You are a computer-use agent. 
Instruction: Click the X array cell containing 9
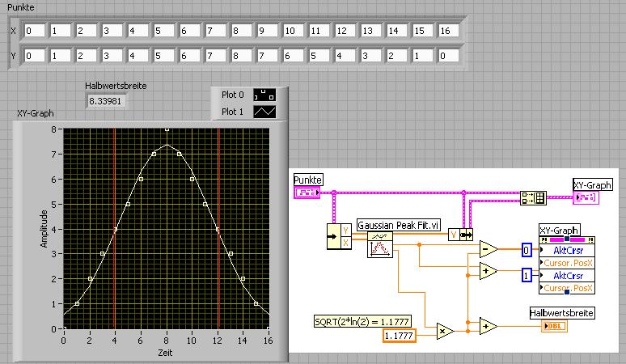coord(267,31)
